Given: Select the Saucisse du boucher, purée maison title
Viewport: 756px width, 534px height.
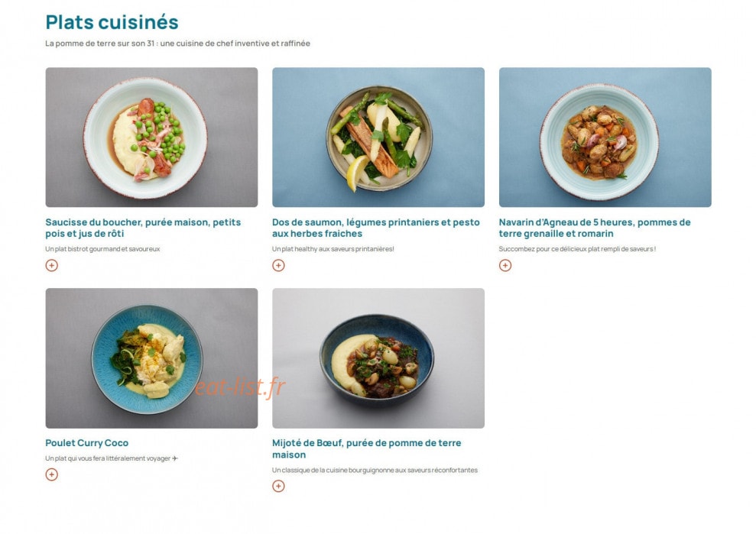Looking at the screenshot, I should pyautogui.click(x=143, y=228).
